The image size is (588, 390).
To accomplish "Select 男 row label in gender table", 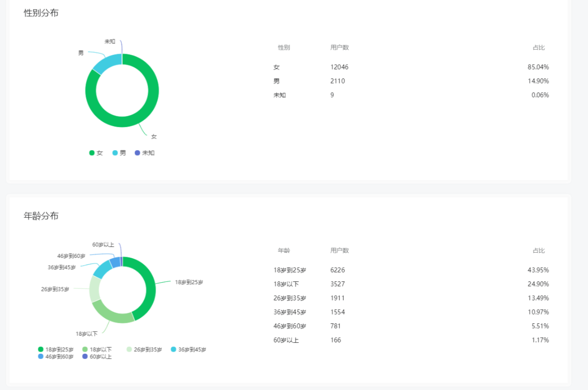I will [x=276, y=81].
